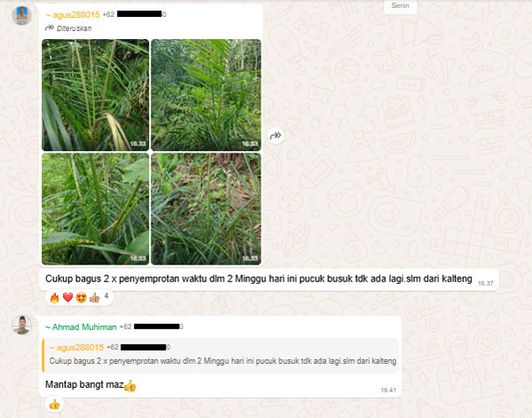Image resolution: width=532 pixels, height=418 pixels.
Task: Click the Senin date label
Action: [401, 6]
